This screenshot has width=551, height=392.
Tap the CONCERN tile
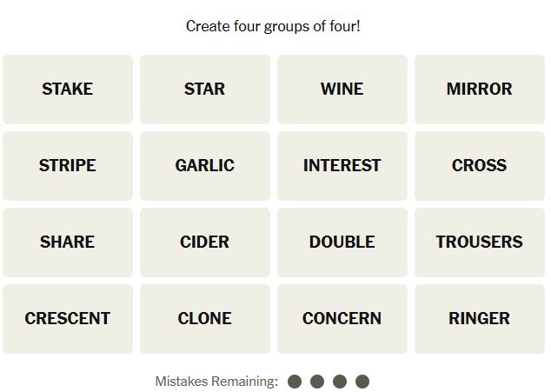342,319
